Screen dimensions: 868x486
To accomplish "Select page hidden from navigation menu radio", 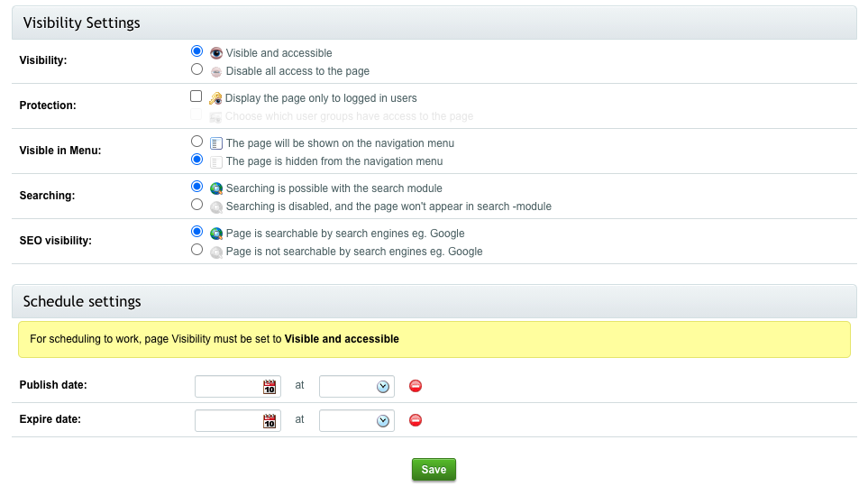I will click(x=196, y=160).
